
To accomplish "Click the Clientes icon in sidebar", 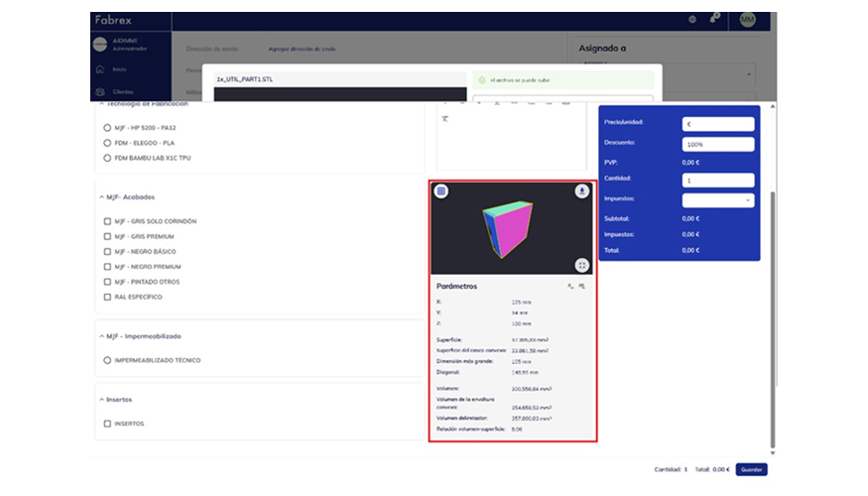I will (99, 92).
